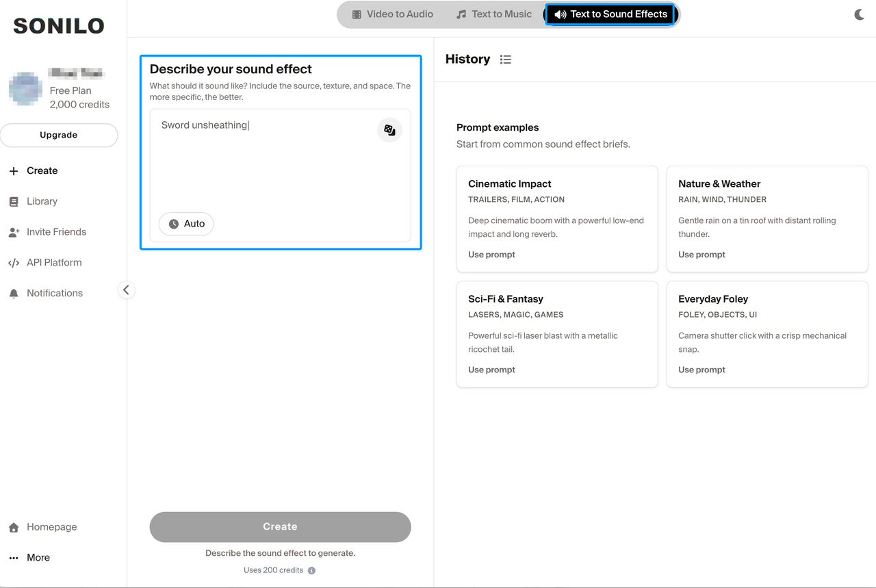
Task: Go to Homepage from sidebar
Action: click(42, 527)
